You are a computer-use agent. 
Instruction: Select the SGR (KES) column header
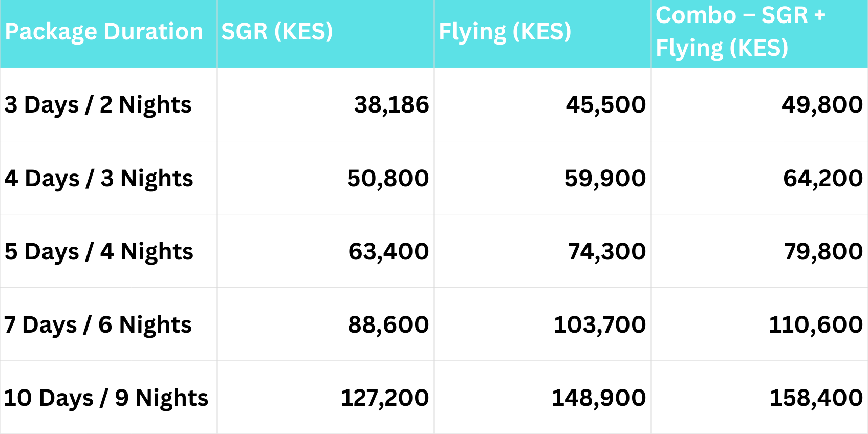point(277,32)
